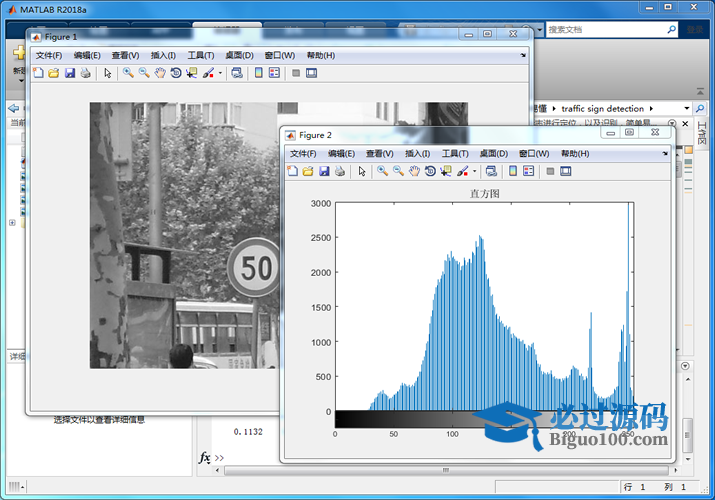Screen dimensions: 715x500
Task: Toggle Edit Plot arrow in Figure 1
Action: pyautogui.click(x=107, y=73)
